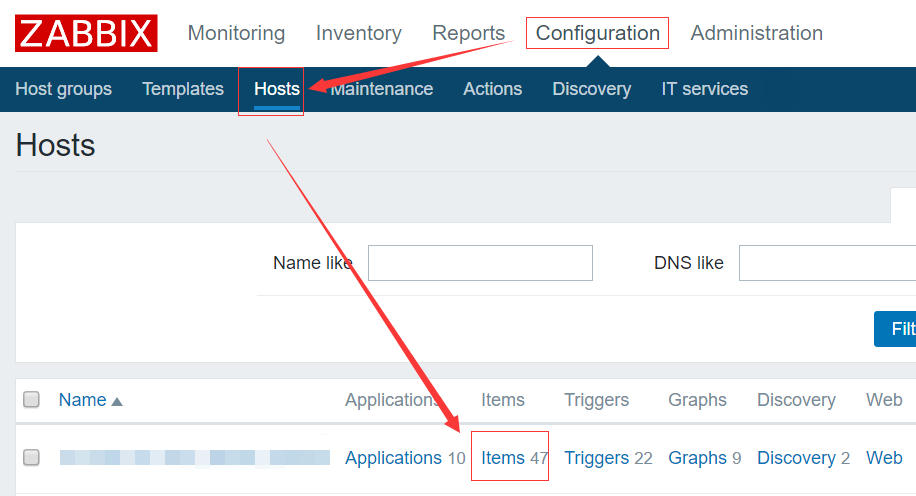Open the Inventory menu

point(359,33)
